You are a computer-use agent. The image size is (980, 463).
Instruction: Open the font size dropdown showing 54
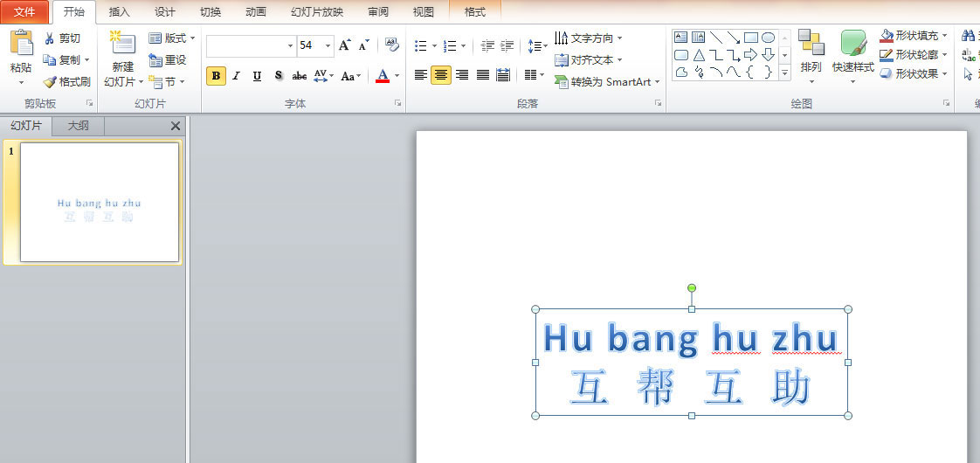click(328, 45)
